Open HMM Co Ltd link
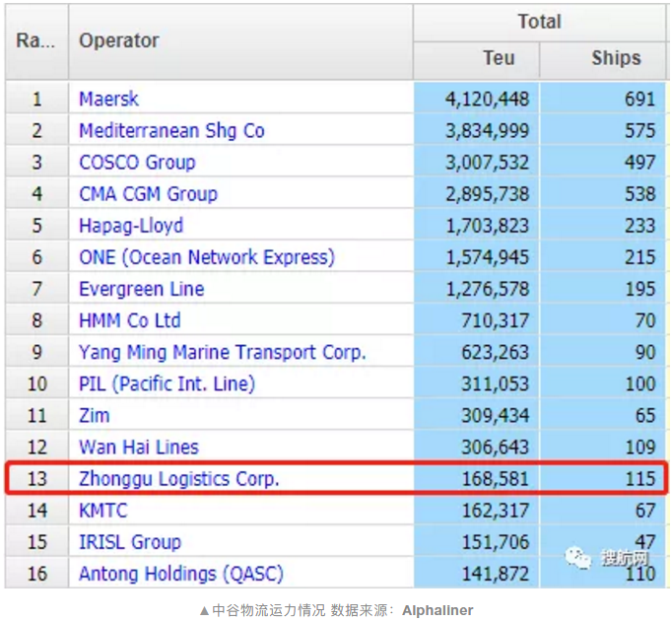This screenshot has height=621, width=672. tap(130, 320)
